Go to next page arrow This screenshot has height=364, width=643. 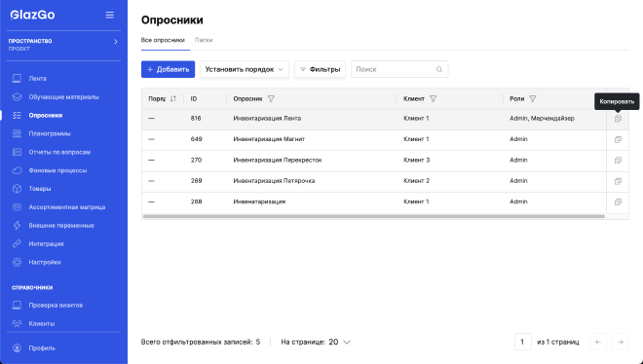pyautogui.click(x=621, y=342)
